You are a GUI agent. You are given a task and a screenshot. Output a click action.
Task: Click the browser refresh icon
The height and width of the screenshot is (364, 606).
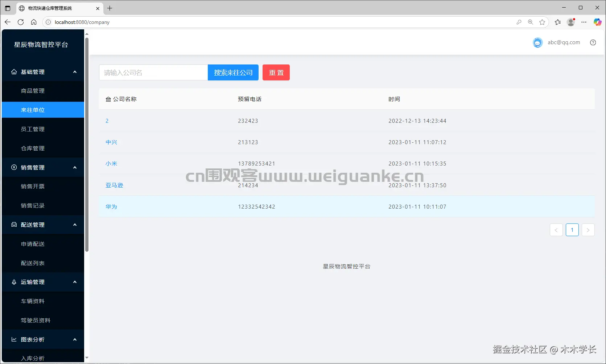click(x=21, y=22)
